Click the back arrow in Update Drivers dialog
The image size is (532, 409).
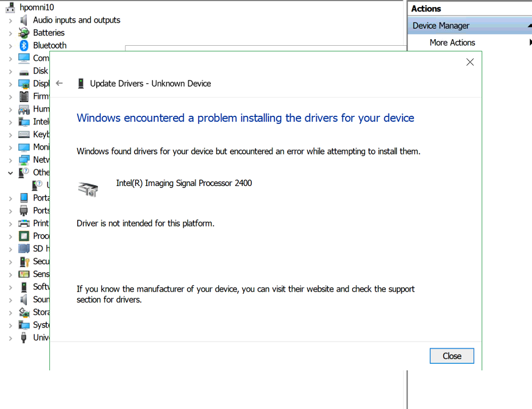tap(59, 83)
